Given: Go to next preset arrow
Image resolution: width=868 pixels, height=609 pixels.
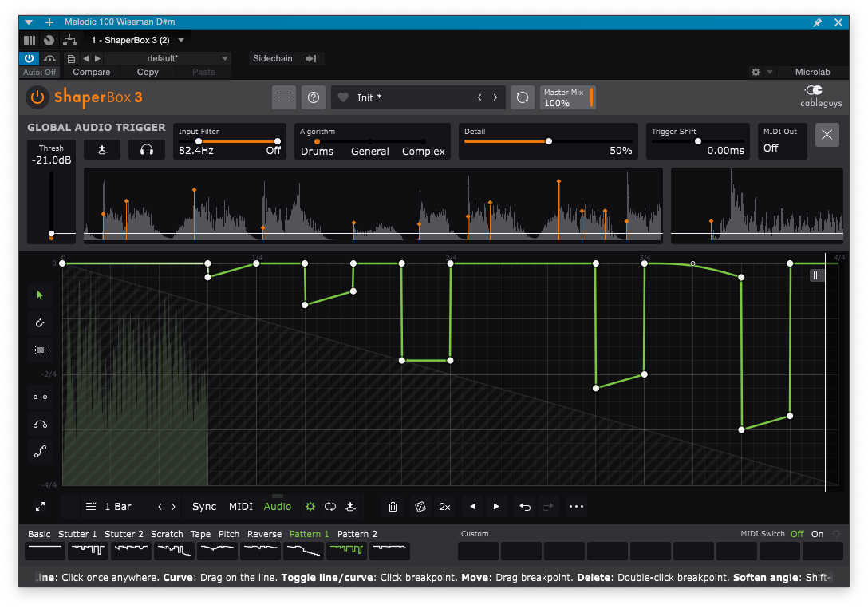Looking at the screenshot, I should (x=495, y=97).
